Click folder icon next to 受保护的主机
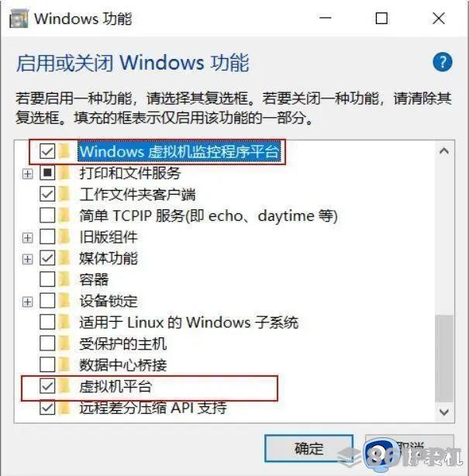The height and width of the screenshot is (476, 469). 64,343
